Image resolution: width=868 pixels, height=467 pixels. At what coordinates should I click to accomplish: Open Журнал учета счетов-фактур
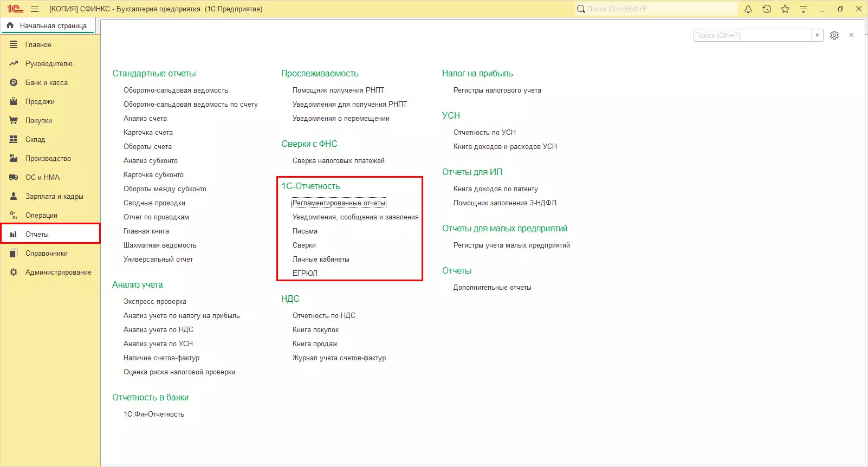coord(339,358)
